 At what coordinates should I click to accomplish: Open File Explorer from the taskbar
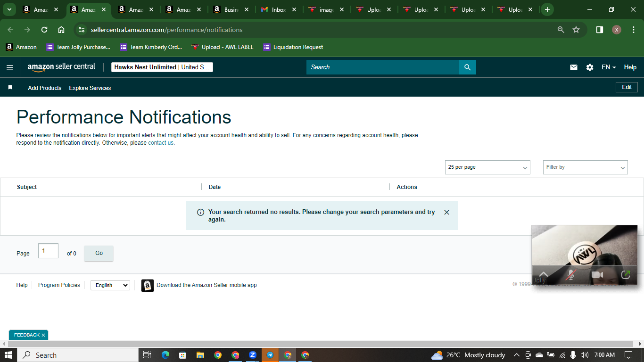click(x=200, y=355)
